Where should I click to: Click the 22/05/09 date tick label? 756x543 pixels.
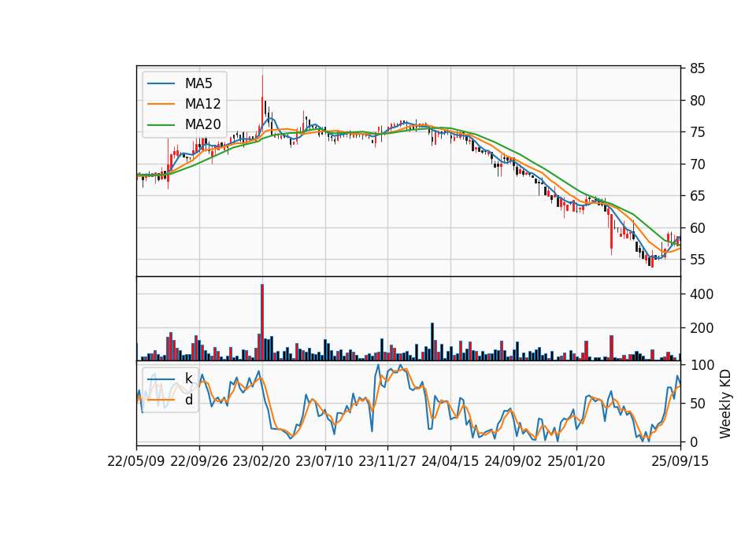tap(136, 461)
